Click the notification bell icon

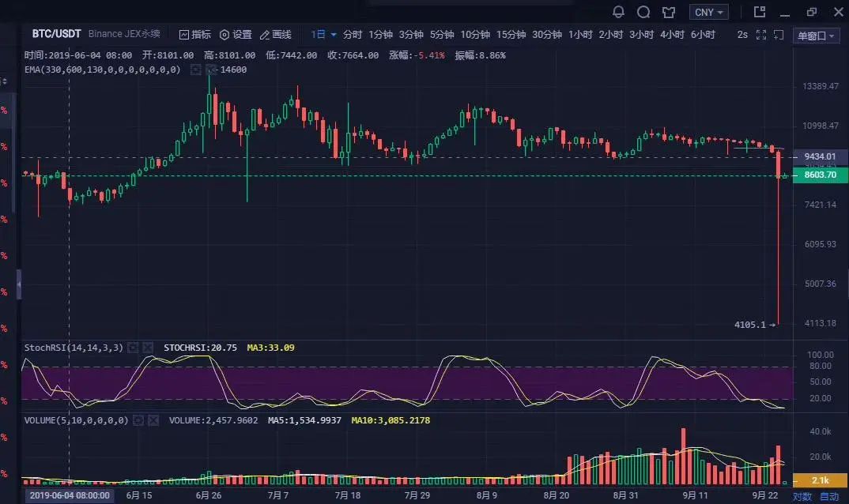click(x=618, y=12)
